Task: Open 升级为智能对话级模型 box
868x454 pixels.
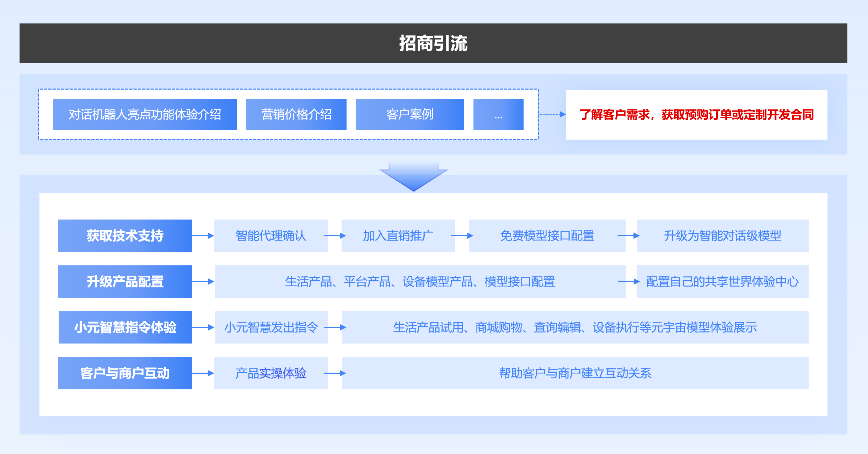Action: point(722,236)
